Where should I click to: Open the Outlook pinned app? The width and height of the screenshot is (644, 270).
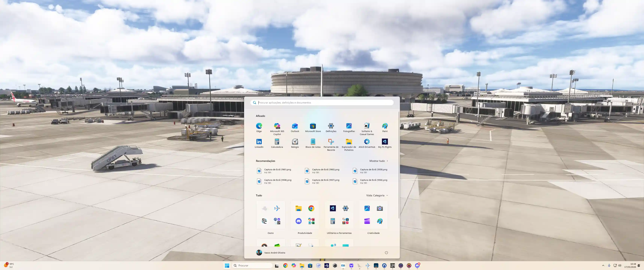point(295,127)
